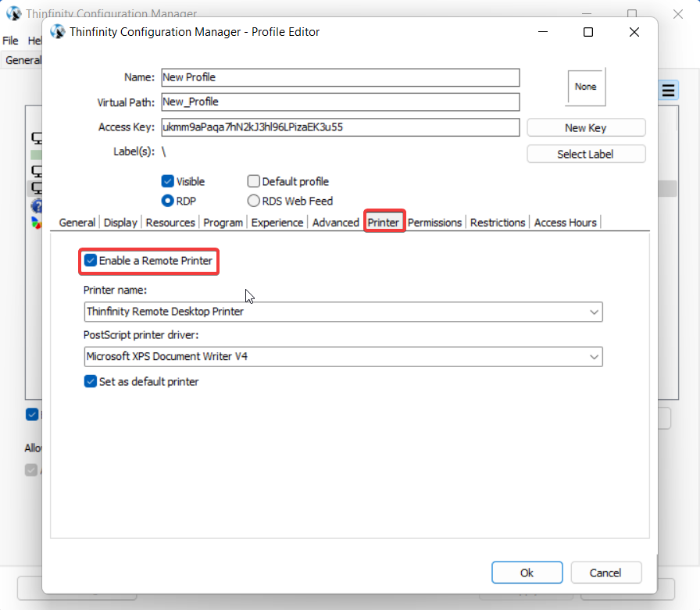Toggle the Visible checkbox
Screen dimensions: 700x610
[x=167, y=181]
